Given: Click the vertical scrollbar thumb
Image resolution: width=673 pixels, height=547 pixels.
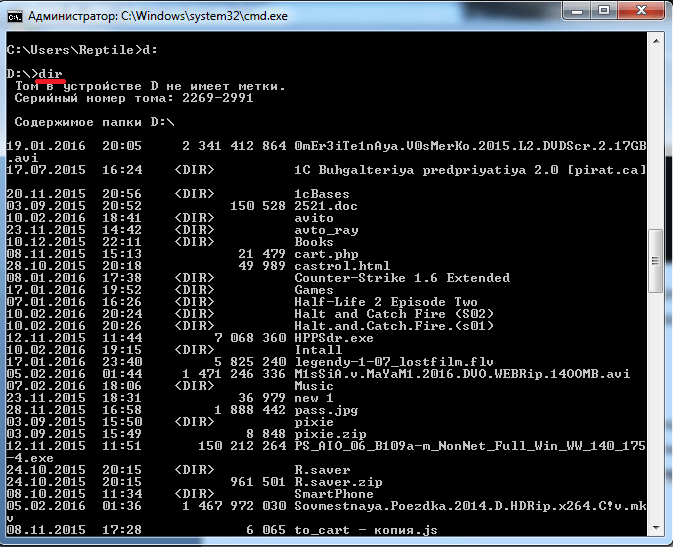Looking at the screenshot, I should tap(656, 261).
